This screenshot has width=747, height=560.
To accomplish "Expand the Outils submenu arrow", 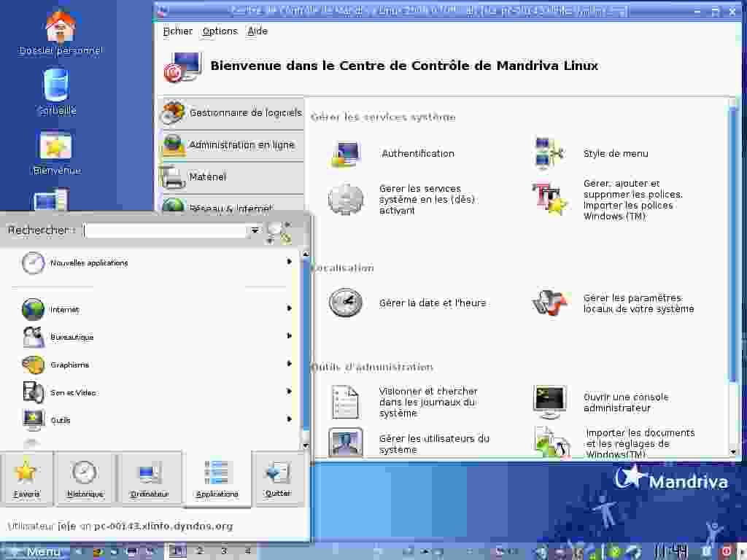I will (x=289, y=419).
